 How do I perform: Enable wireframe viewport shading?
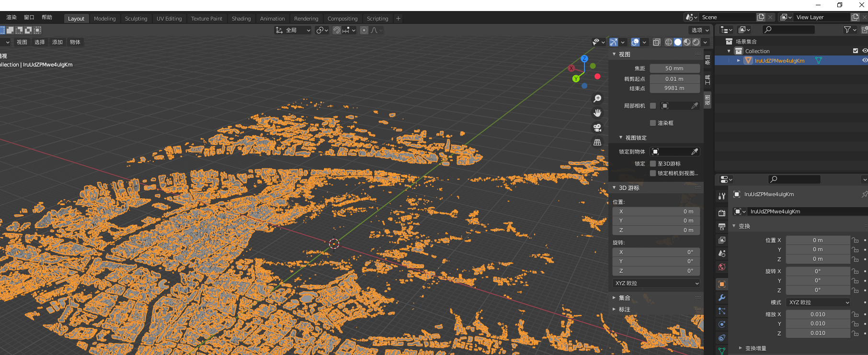point(669,42)
